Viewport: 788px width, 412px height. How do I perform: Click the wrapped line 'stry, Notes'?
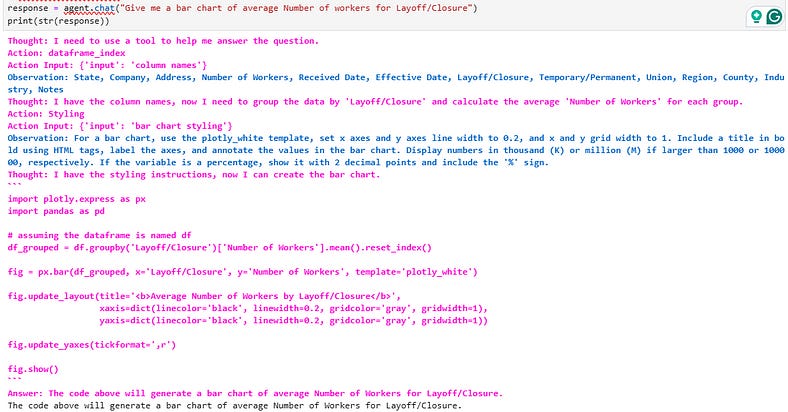pyautogui.click(x=35, y=89)
